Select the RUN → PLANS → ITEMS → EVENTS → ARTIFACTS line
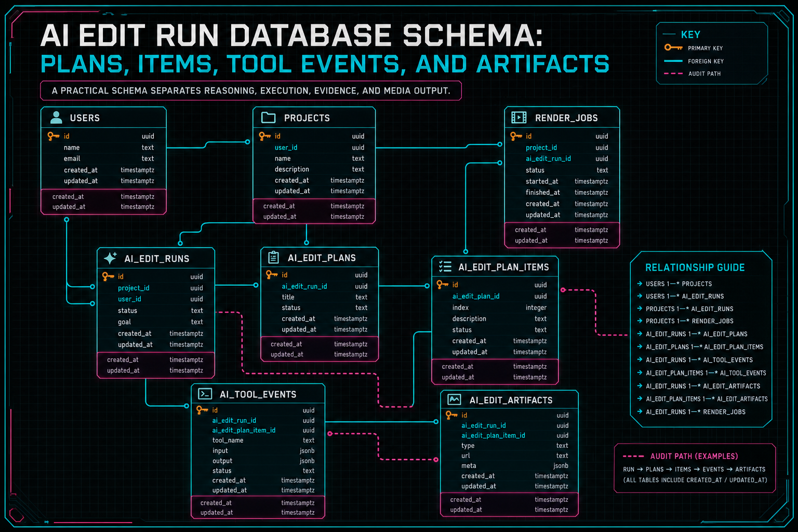Screen dimensions: 798x532 (694, 469)
